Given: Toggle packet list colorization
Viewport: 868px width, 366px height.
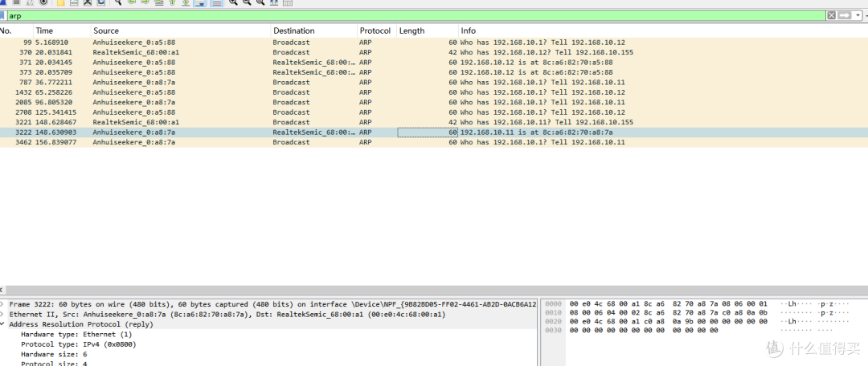Looking at the screenshot, I should pyautogui.click(x=216, y=2).
